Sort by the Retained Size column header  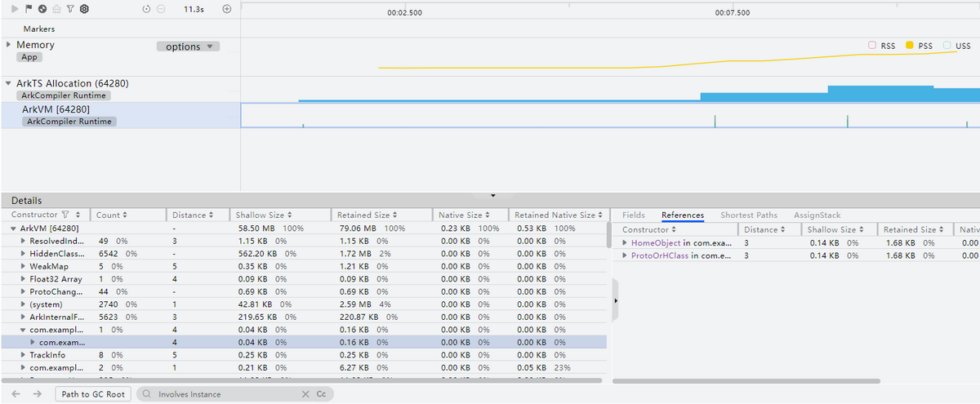pyautogui.click(x=364, y=215)
